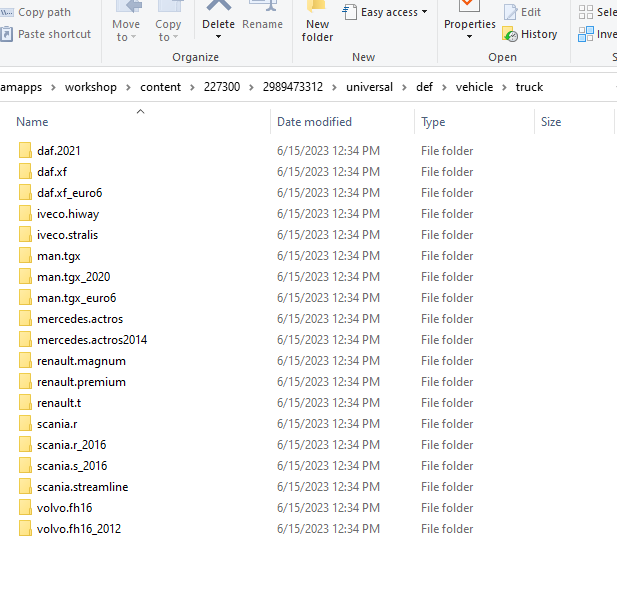Click the mercedes.actros2014 folder name
This screenshot has height=595, width=617.
[x=92, y=340]
